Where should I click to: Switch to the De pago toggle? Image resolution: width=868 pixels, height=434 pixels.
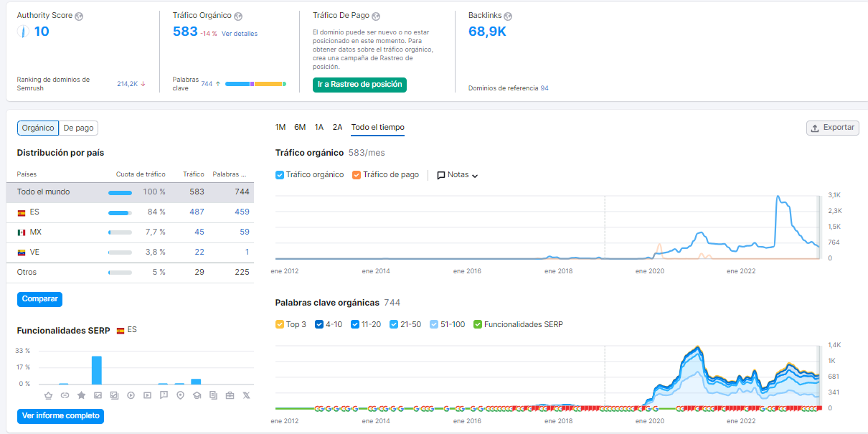[x=78, y=128]
